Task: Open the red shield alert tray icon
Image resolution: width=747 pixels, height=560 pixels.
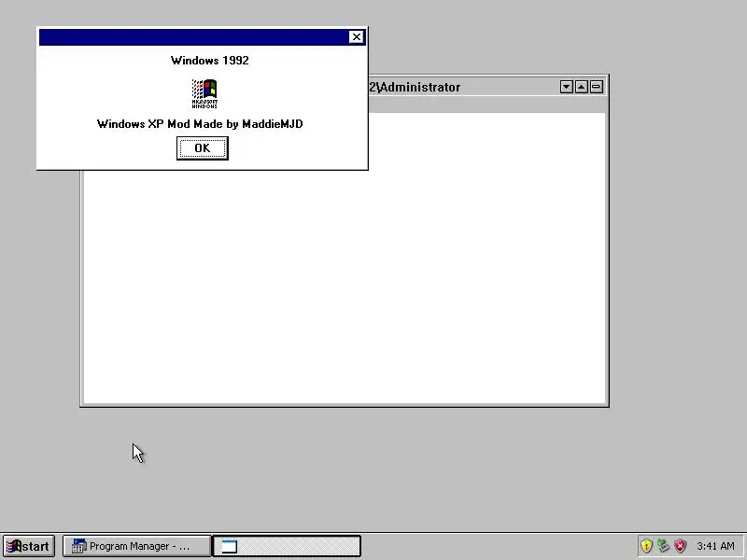Action: [x=681, y=546]
